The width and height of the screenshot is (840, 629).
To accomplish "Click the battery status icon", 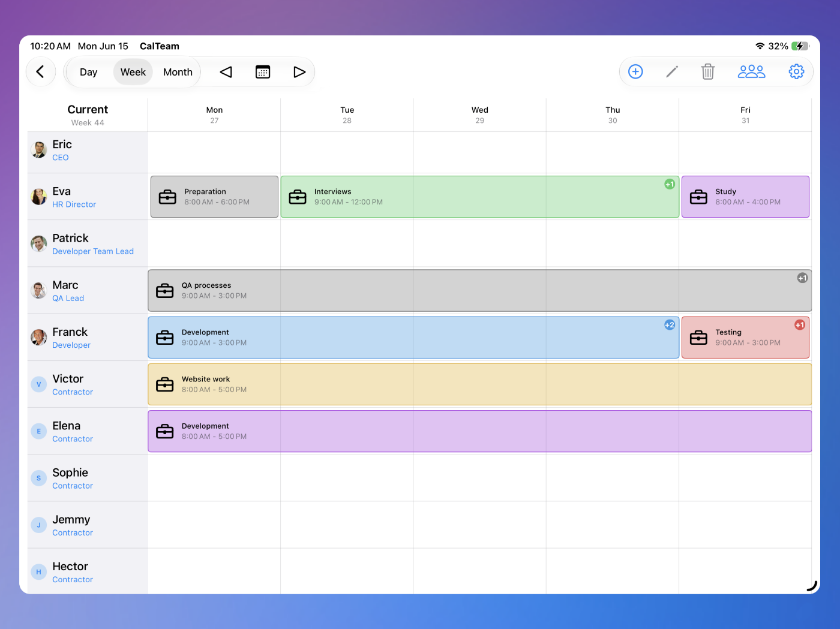I will [x=800, y=46].
